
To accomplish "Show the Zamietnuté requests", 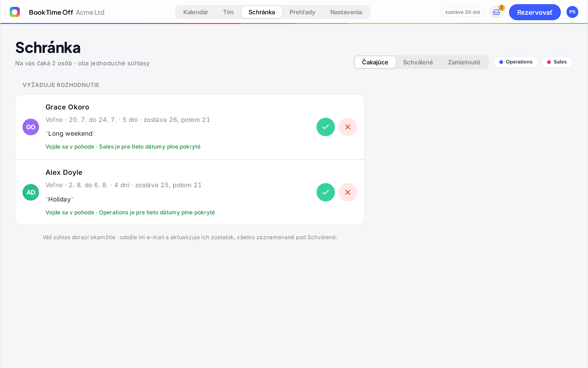I will (x=464, y=62).
